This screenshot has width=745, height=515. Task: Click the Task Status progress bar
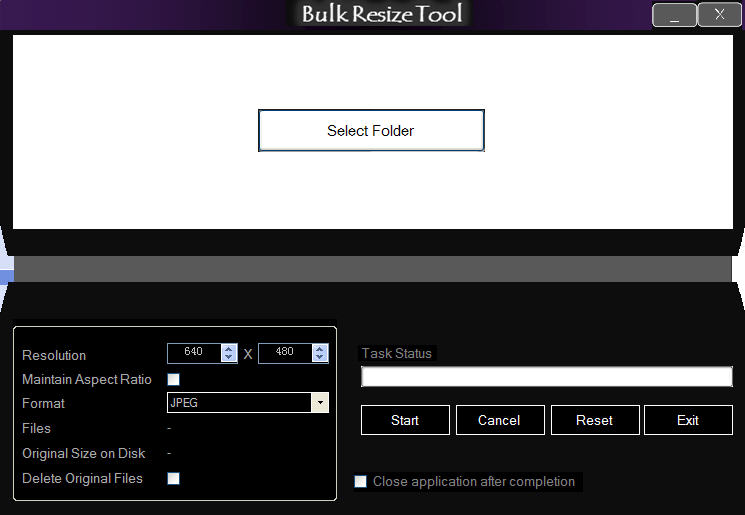(546, 377)
